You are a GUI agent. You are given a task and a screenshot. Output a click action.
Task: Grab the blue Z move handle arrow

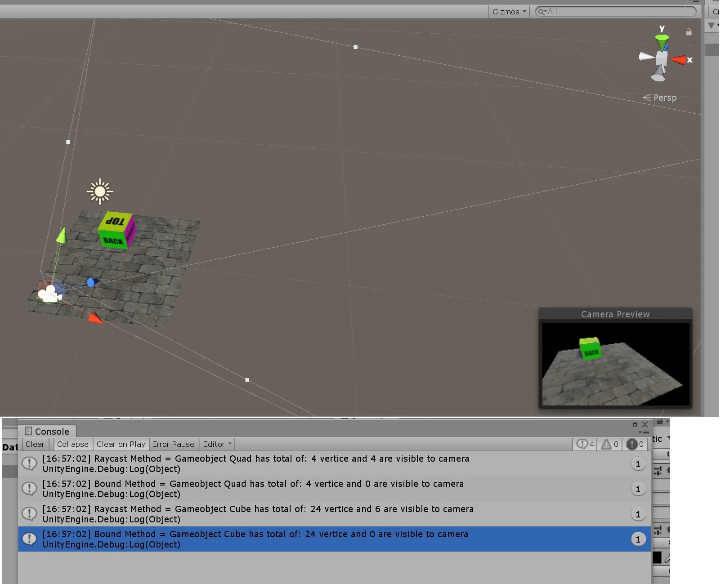(x=92, y=282)
